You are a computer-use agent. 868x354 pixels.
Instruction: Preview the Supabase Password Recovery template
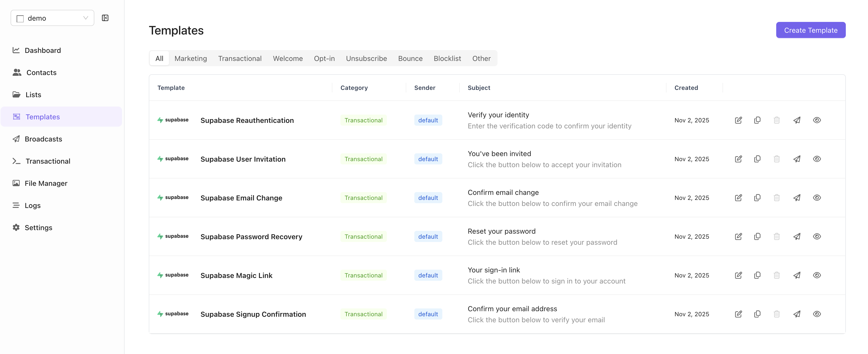817,237
